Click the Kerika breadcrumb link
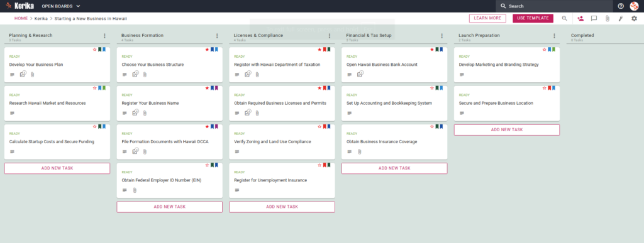This screenshot has height=243, width=644. tap(41, 18)
